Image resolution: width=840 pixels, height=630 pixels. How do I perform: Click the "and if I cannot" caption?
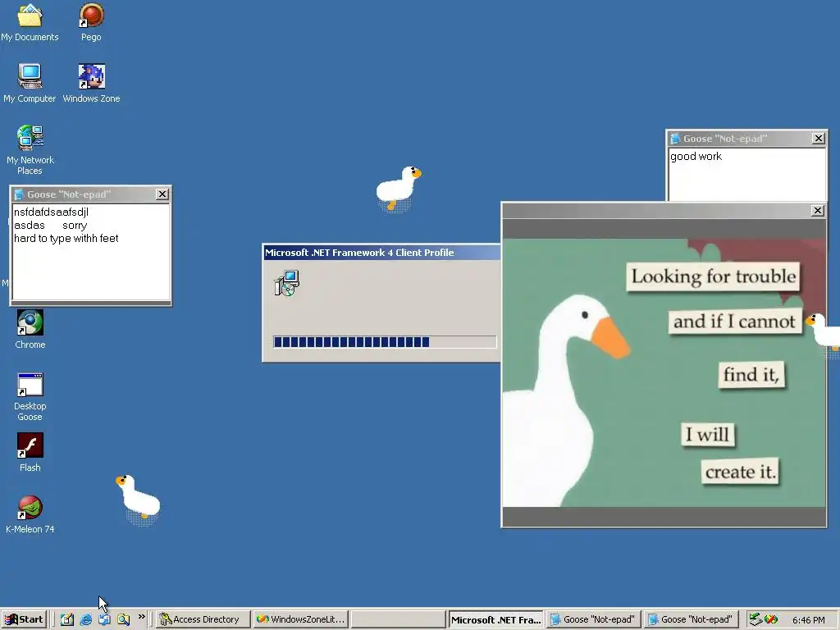pyautogui.click(x=734, y=322)
